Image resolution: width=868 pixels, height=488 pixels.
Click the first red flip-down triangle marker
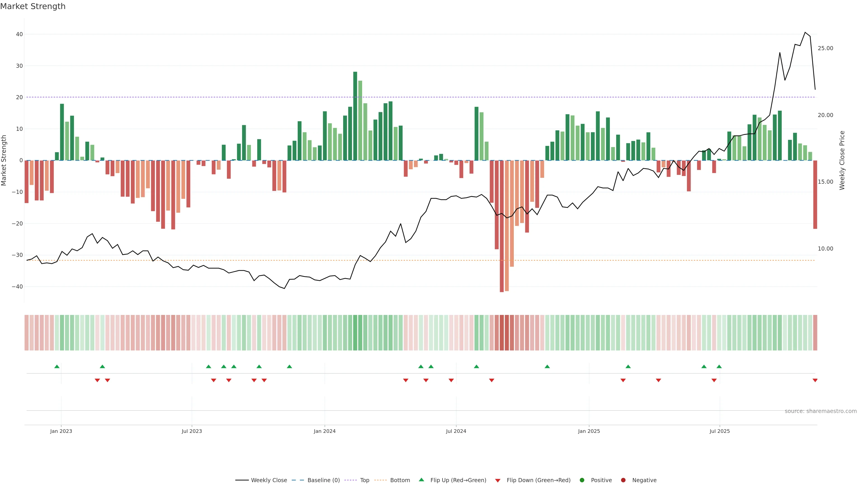tap(97, 380)
